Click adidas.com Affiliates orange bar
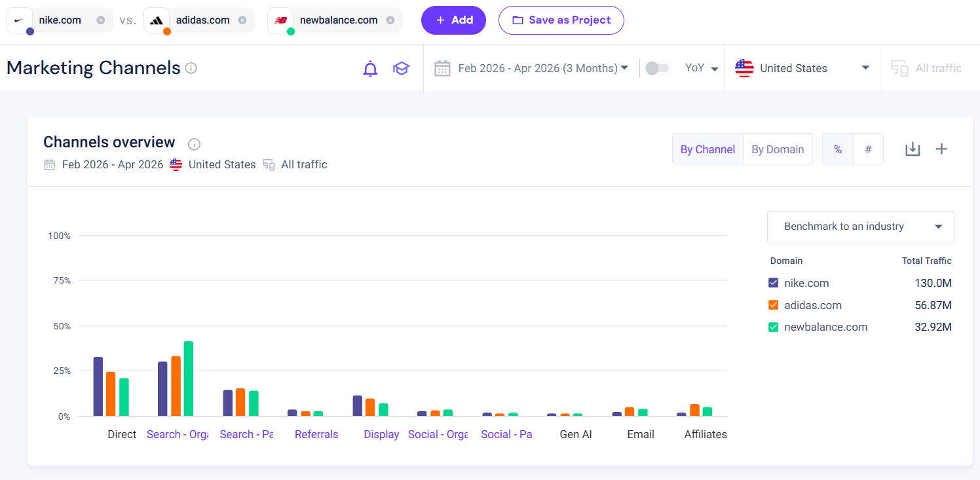The image size is (980, 480). tap(694, 410)
